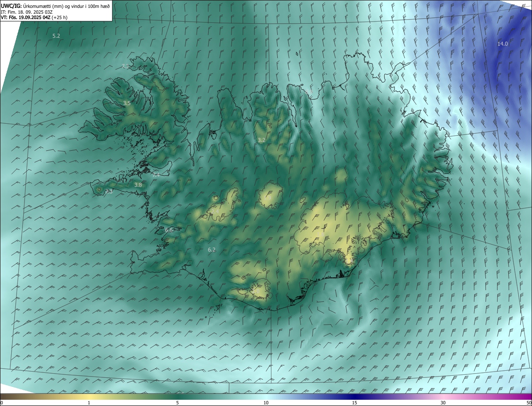Image resolution: width=532 pixels, height=406 pixels.
Task: Click the 3.5 value in the Westfjords
Action: click(127, 103)
